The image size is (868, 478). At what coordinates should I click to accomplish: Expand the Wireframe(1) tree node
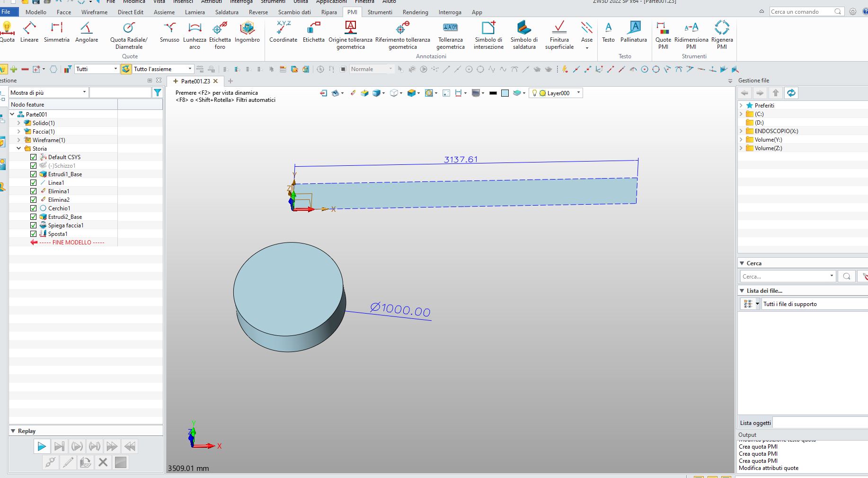point(19,140)
